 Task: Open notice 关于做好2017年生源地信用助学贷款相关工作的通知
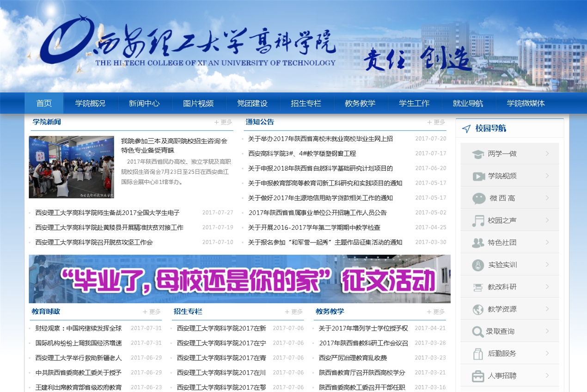click(x=320, y=198)
